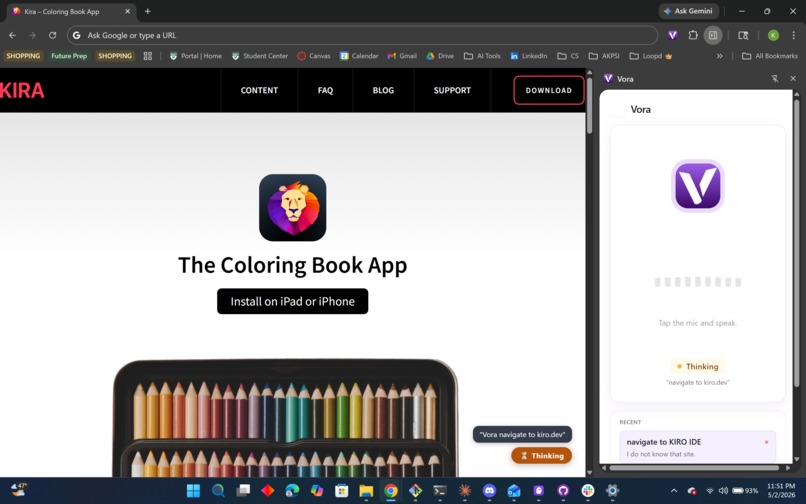Open a new browser tab
Viewport: 806px width, 504px height.
(148, 11)
